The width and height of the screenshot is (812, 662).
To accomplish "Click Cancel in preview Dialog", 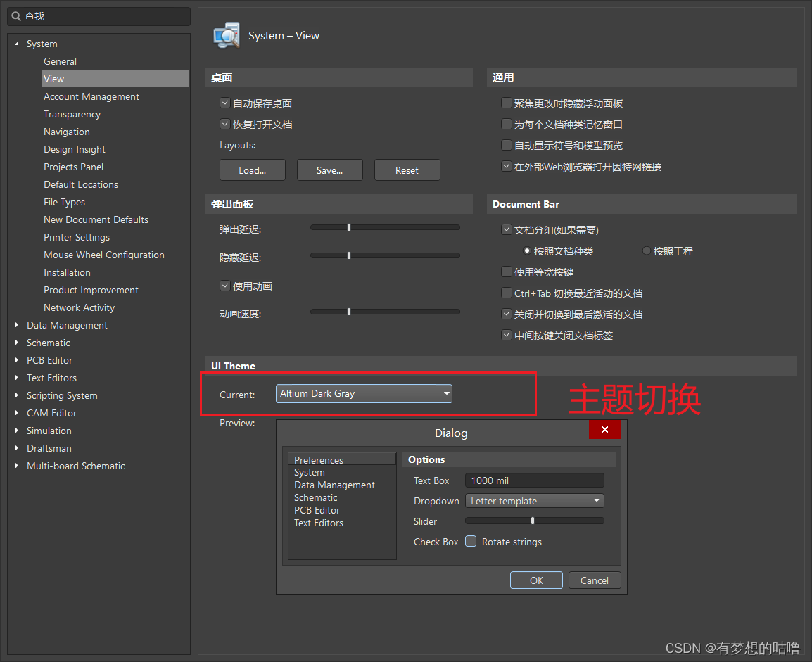I will pyautogui.click(x=595, y=580).
